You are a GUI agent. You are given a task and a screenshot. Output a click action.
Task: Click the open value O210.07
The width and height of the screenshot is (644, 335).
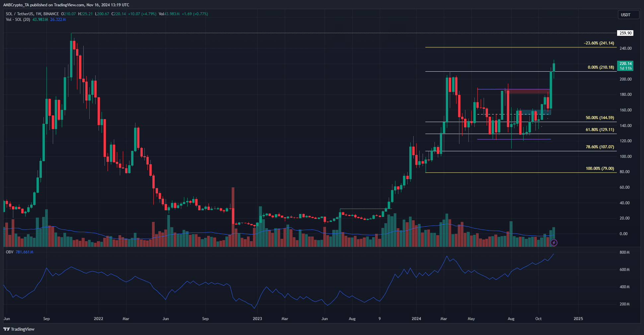(x=68, y=14)
